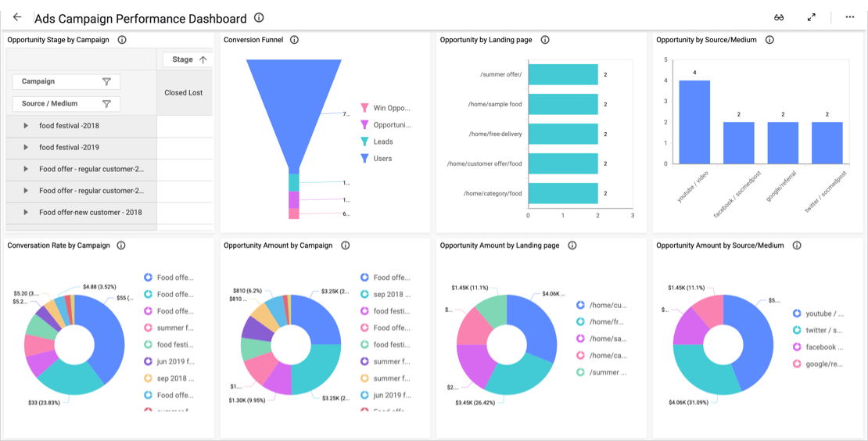Toggle youtube legend item in Source/Medium donut
The height and width of the screenshot is (441, 868).
pos(818,314)
